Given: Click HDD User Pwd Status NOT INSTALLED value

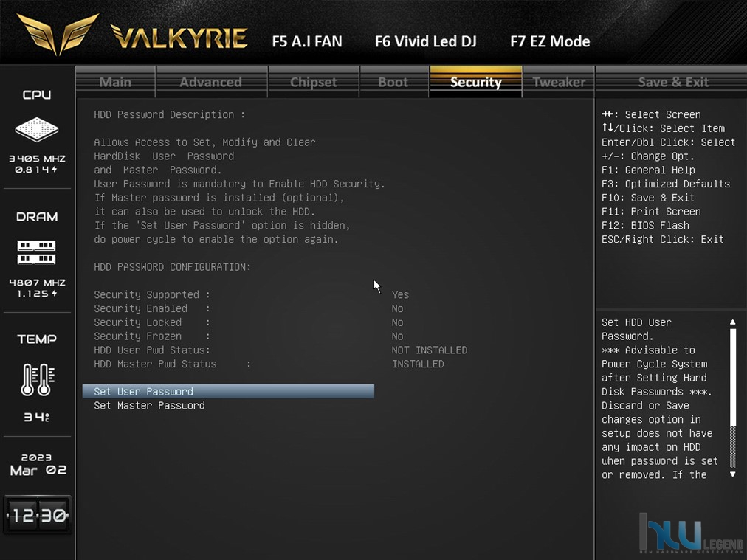Looking at the screenshot, I should (x=430, y=350).
